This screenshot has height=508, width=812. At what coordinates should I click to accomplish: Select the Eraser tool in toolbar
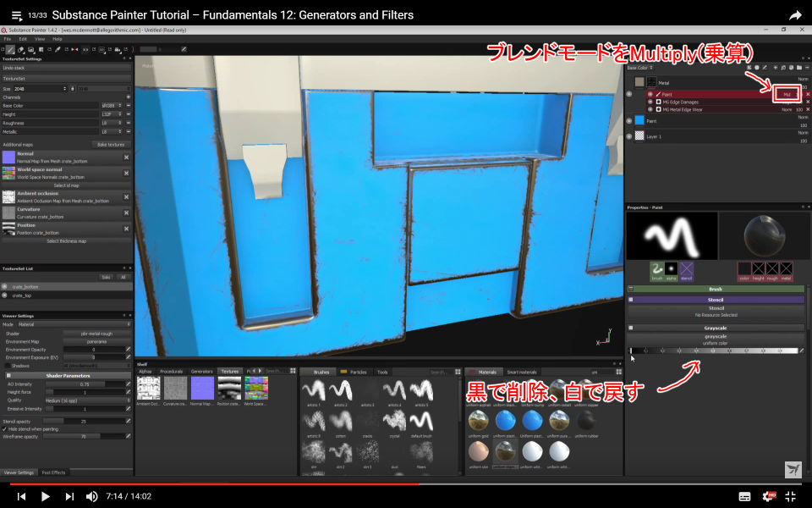(20, 50)
